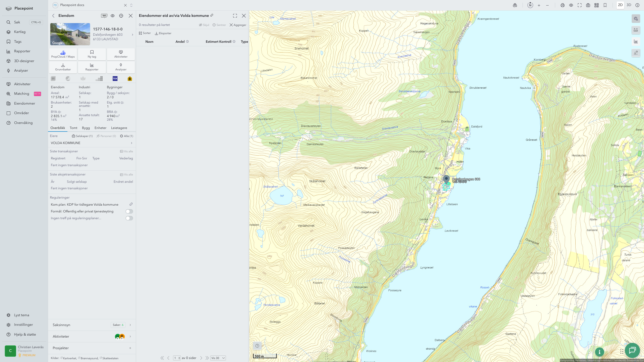Open the map info icon top right
Viewport: 644px width, 362px height.
tap(637, 5)
